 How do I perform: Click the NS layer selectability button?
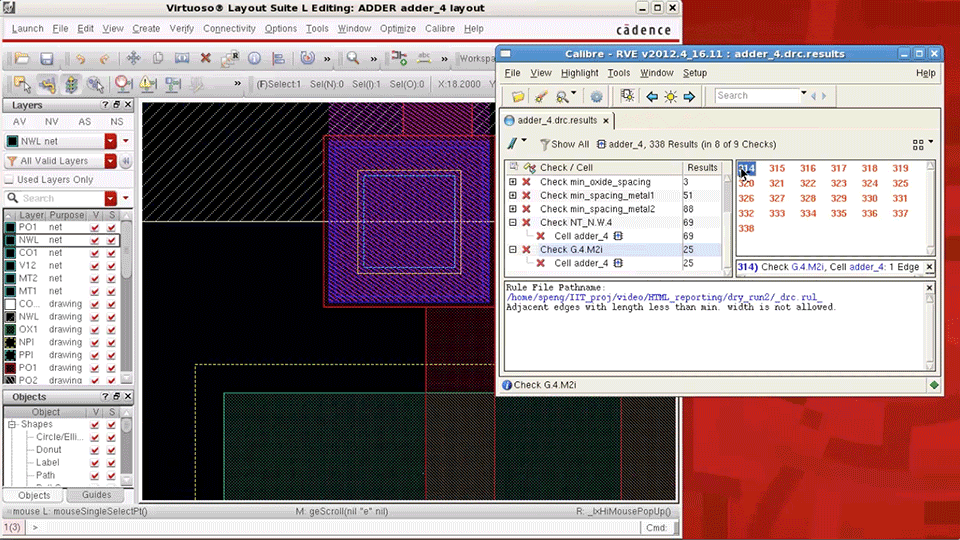116,122
